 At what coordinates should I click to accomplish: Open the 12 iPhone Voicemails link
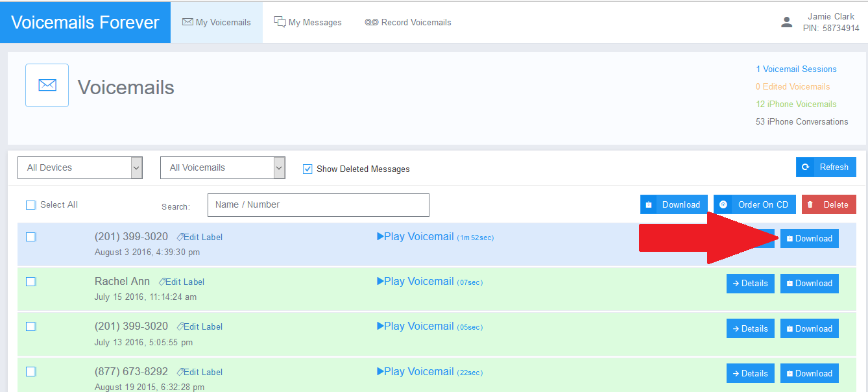pyautogui.click(x=796, y=104)
